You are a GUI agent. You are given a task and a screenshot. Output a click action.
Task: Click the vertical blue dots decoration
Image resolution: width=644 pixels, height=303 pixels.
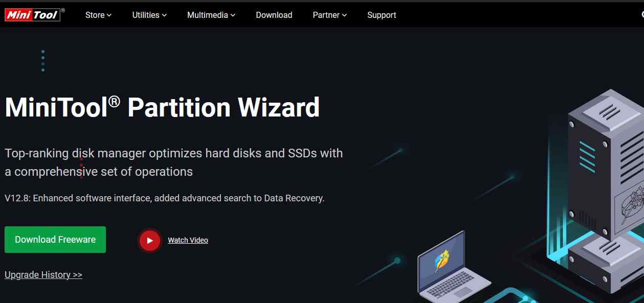point(43,61)
